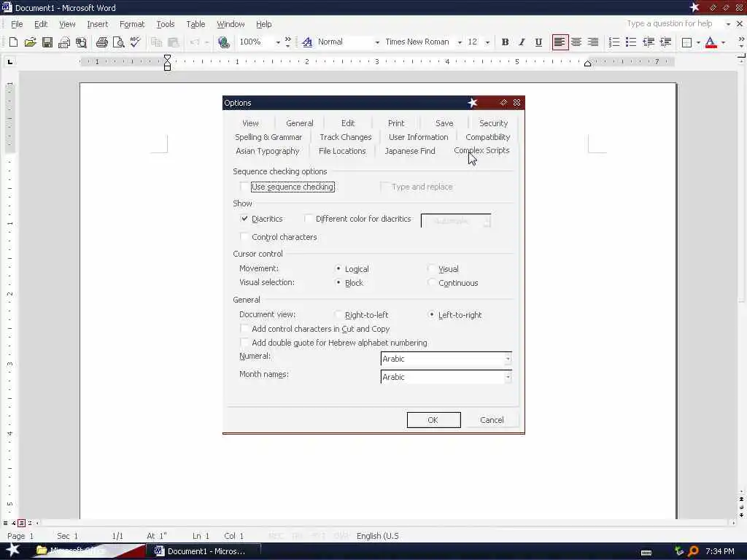
Task: Check the Control characters box
Action: click(244, 237)
